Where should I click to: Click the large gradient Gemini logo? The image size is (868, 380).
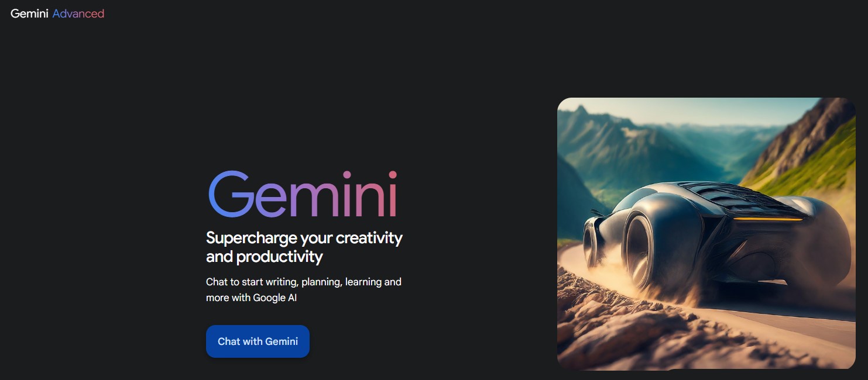click(303, 194)
